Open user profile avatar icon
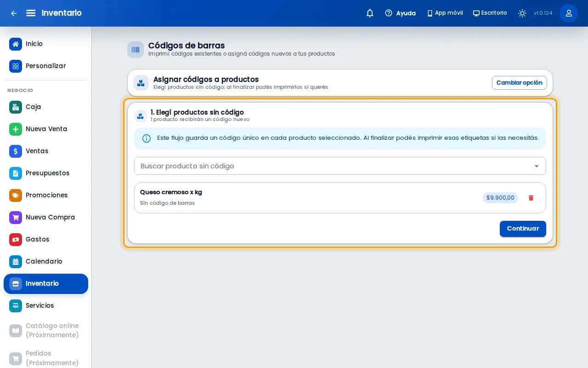This screenshot has height=368, width=588. tap(569, 13)
